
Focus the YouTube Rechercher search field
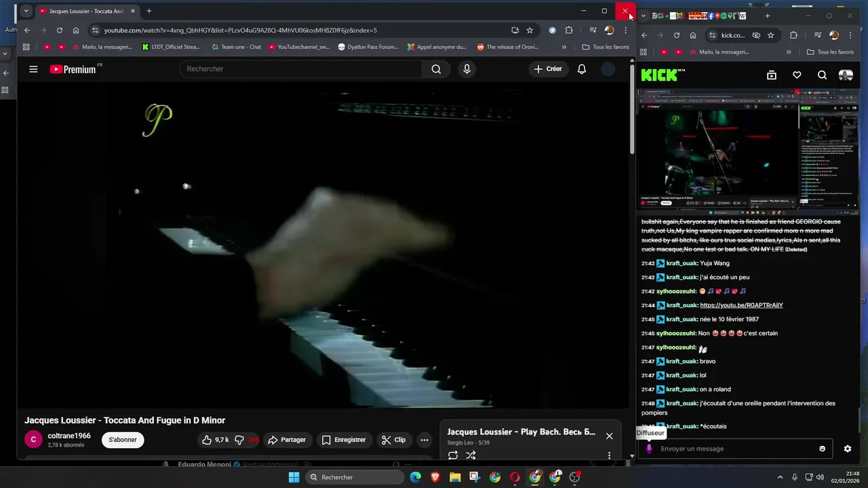(301, 69)
